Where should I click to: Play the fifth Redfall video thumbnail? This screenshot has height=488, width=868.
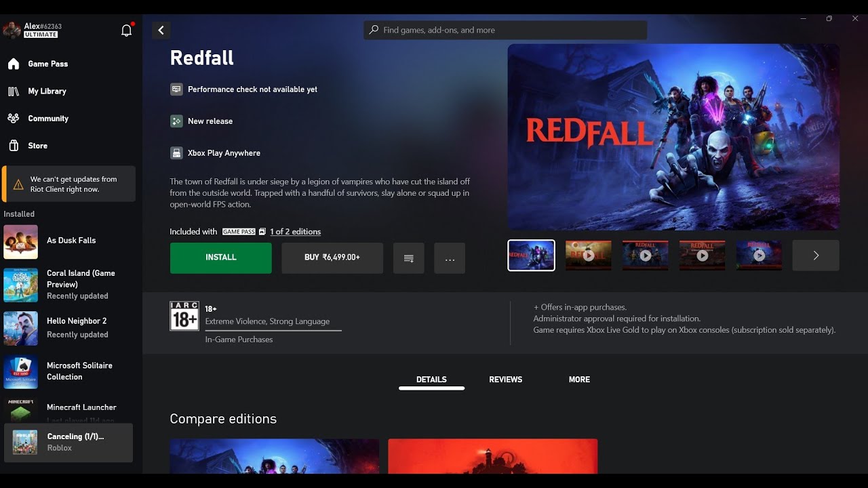[759, 256]
